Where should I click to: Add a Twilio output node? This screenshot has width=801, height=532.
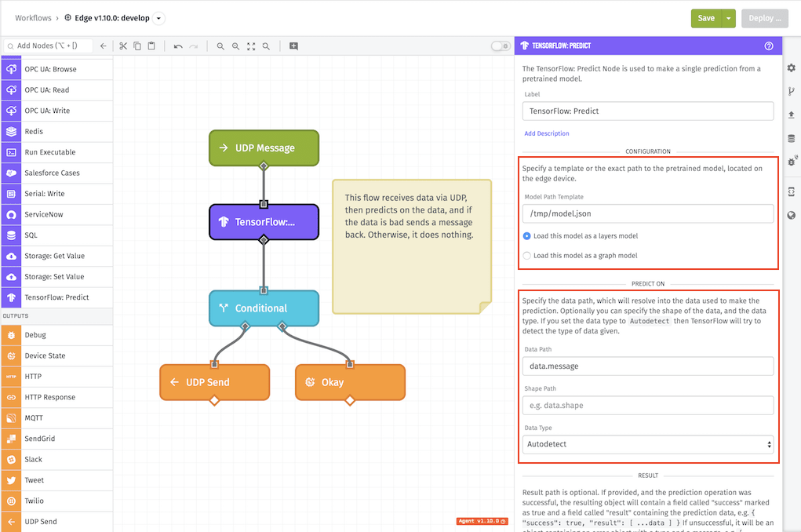[56, 501]
